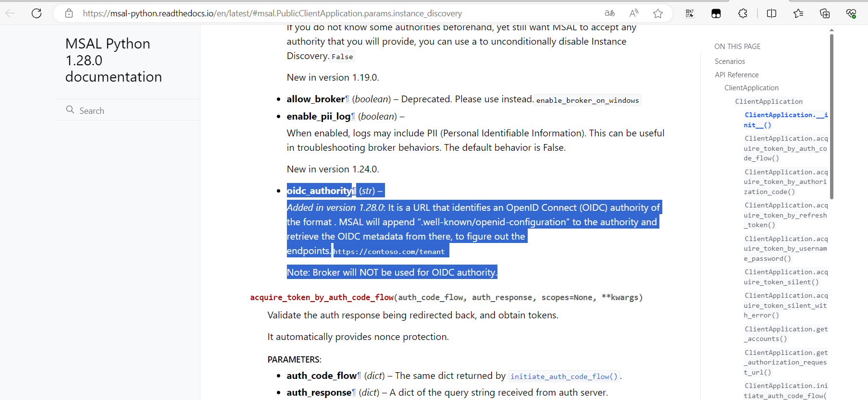868x400 pixels.
Task: Click the address bar URL
Action: (x=272, y=13)
